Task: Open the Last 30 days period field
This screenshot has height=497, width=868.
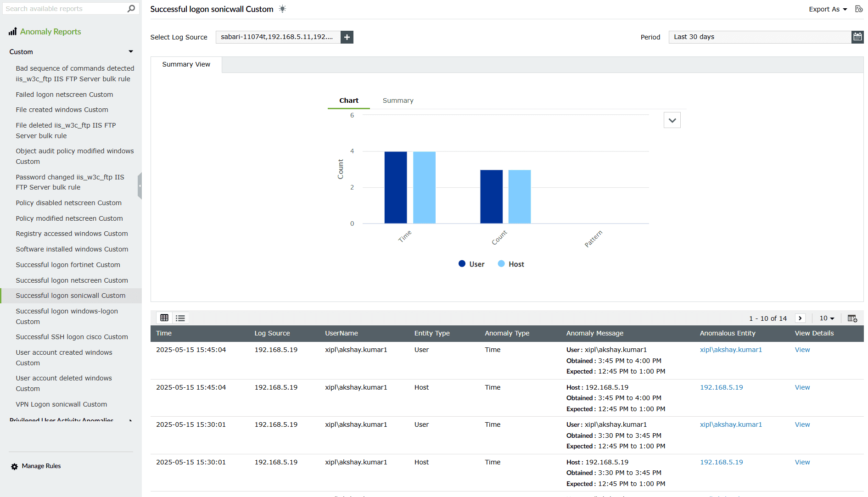Action: coord(760,37)
